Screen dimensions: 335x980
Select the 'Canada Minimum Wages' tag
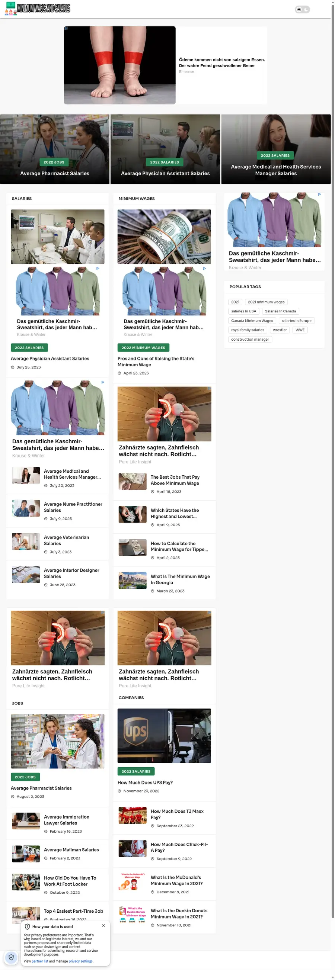click(252, 321)
